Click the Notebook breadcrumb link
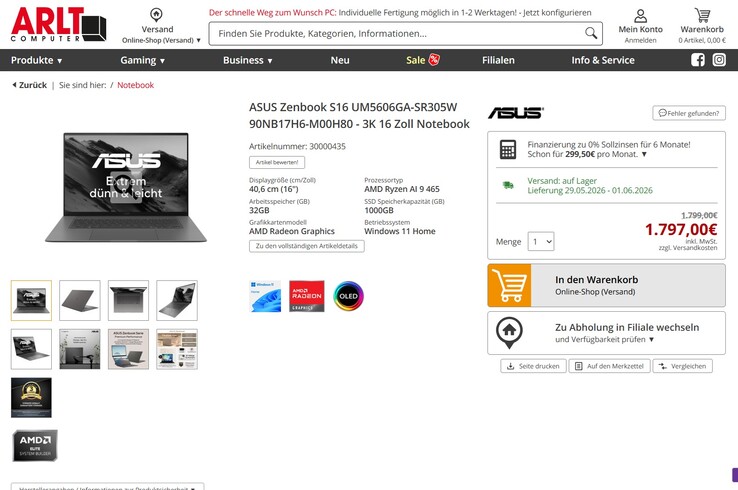Screen dimensions: 738x490 (136, 85)
